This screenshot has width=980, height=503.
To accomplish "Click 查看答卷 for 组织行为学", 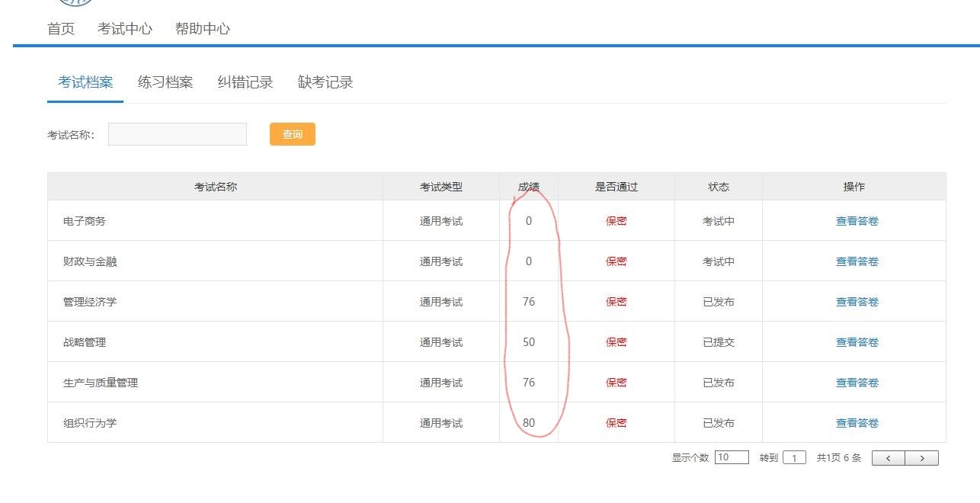I will 857,423.
